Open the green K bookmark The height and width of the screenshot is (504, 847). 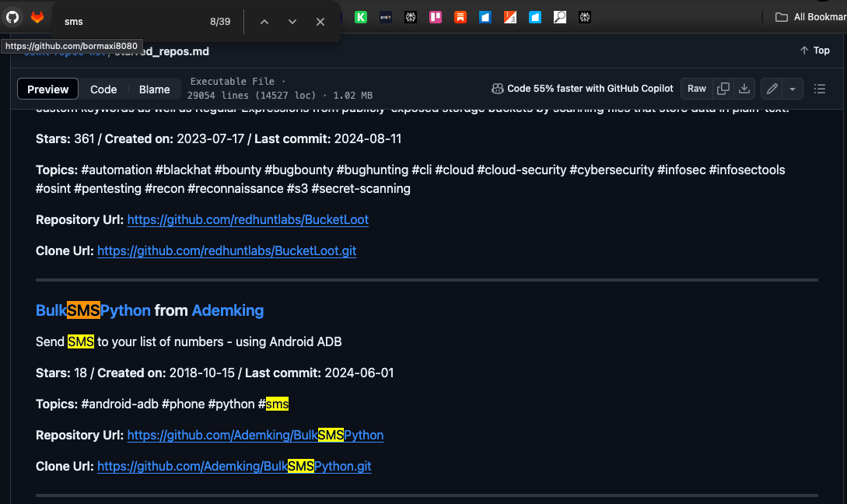click(361, 17)
